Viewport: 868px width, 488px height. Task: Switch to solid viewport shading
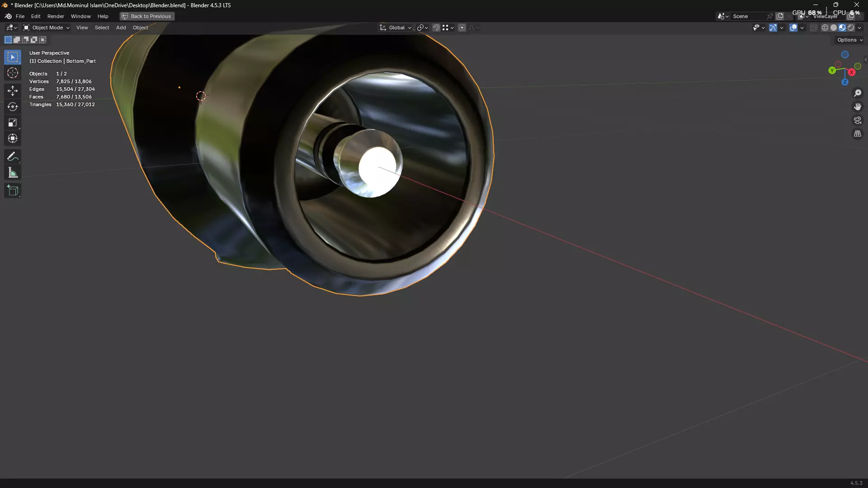[x=834, y=28]
